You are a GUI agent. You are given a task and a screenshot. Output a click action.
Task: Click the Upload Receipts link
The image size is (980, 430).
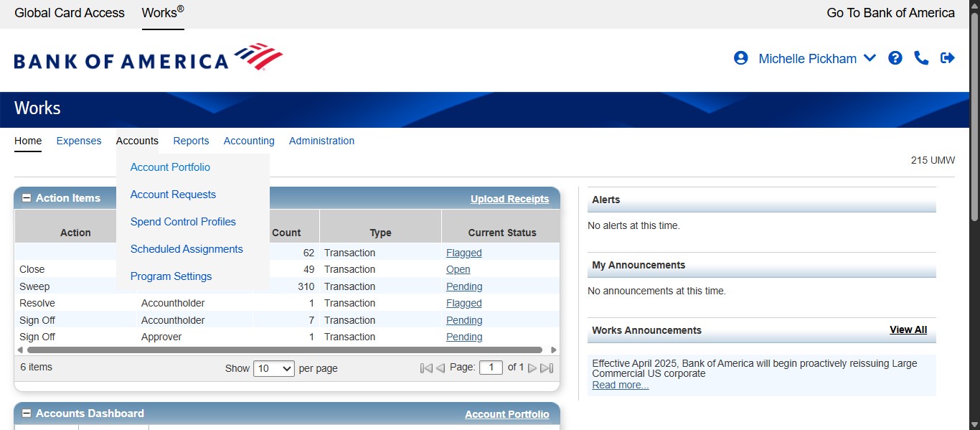point(509,199)
